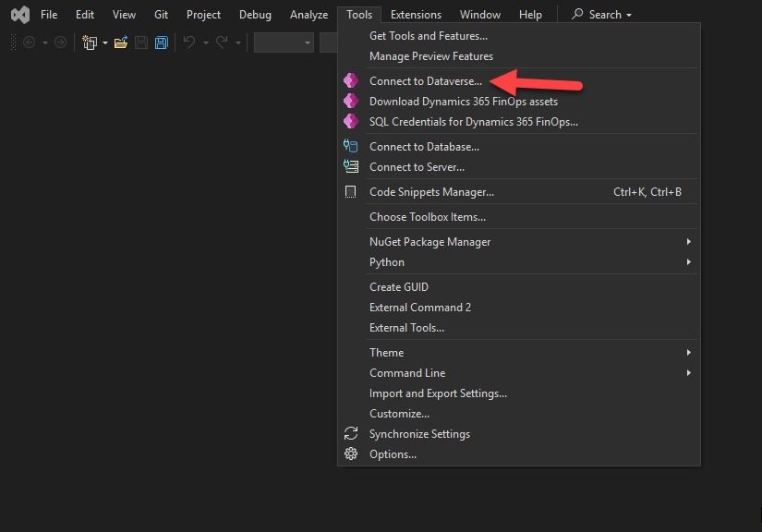Screen dimensions: 762x532
Task: Open the Extensions menu
Action: (416, 15)
